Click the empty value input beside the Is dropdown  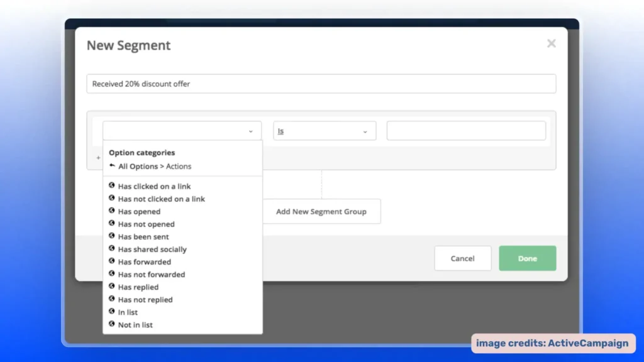point(465,131)
